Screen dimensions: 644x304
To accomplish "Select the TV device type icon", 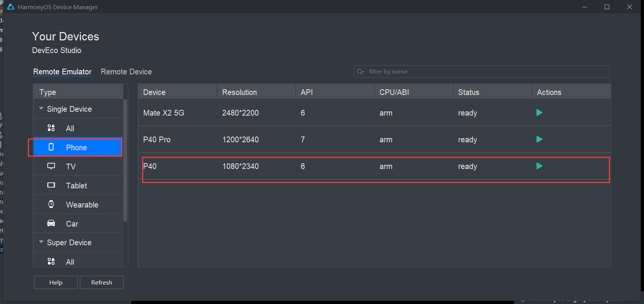I will pos(51,166).
